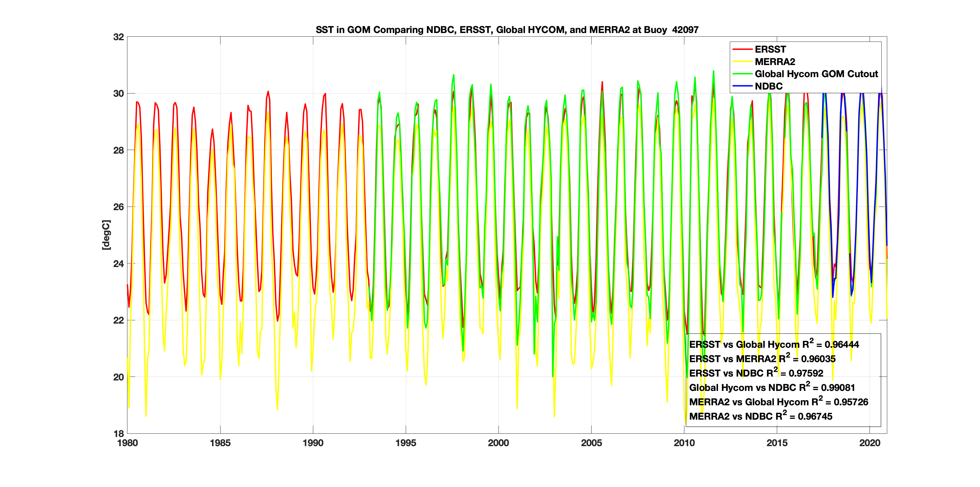Click the 1980 x-axis tick label

(x=127, y=443)
